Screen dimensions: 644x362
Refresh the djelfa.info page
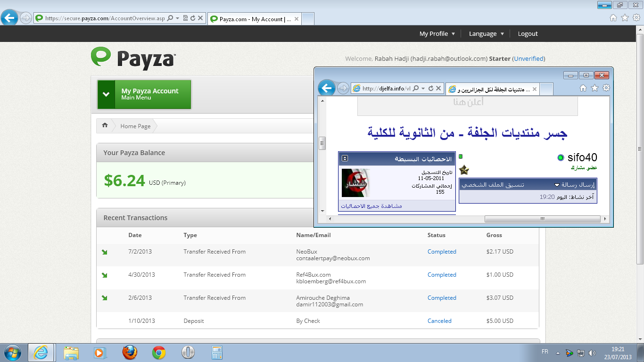click(430, 88)
